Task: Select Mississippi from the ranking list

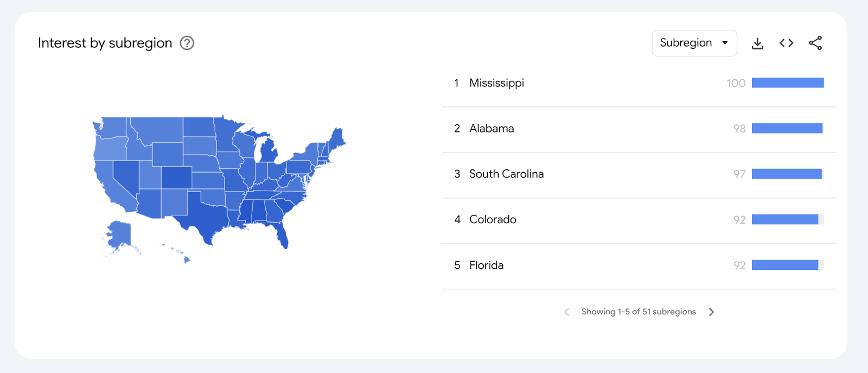Action: [496, 83]
